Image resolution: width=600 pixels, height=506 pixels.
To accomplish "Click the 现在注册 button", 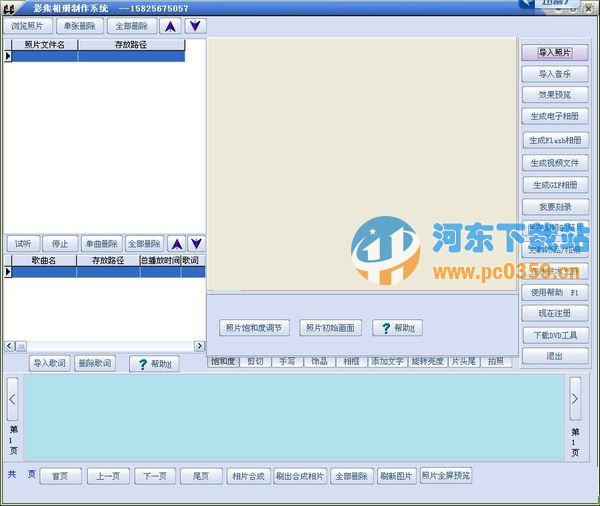I will point(555,313).
